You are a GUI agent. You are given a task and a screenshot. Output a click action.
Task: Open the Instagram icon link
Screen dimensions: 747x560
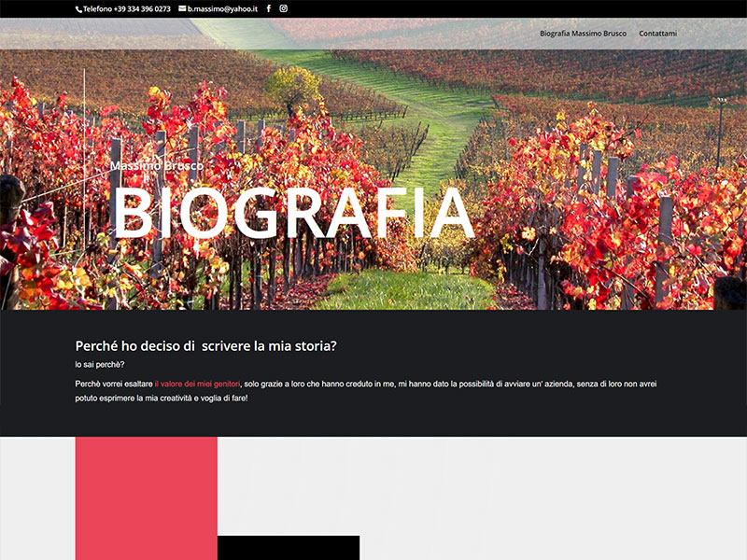click(x=284, y=8)
